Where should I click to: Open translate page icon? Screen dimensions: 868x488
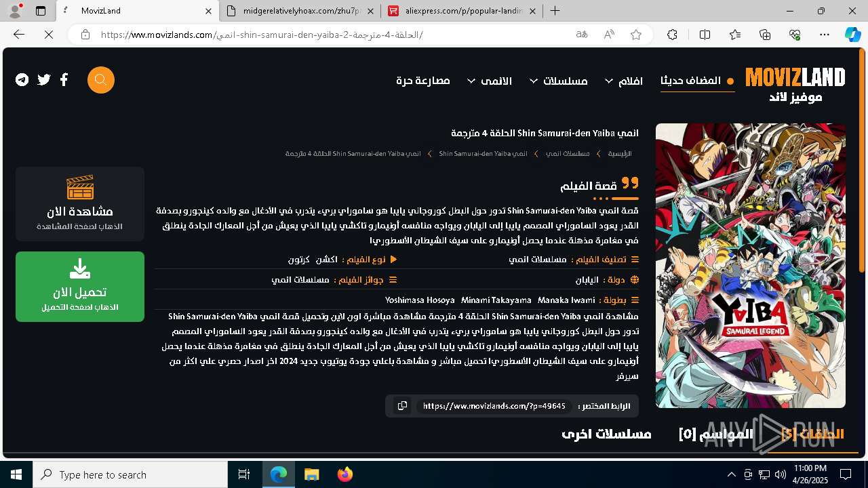(x=582, y=35)
